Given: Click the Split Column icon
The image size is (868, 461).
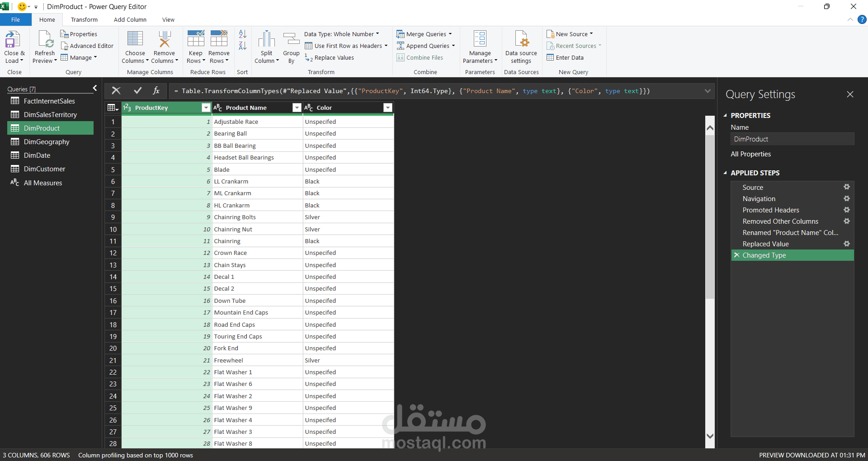Looking at the screenshot, I should [x=266, y=39].
